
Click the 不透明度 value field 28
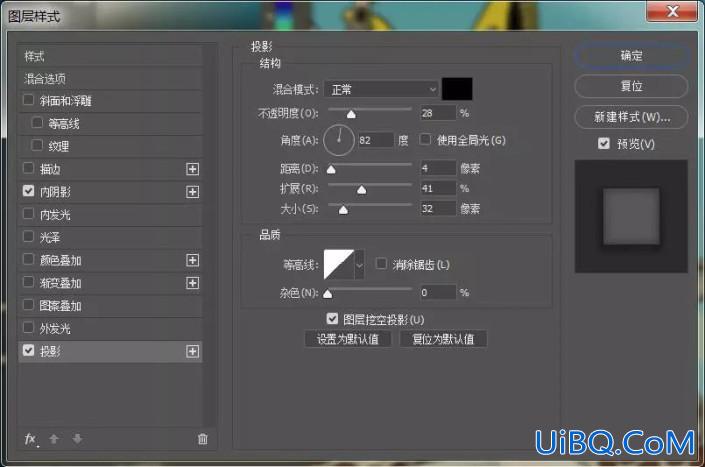coord(438,113)
